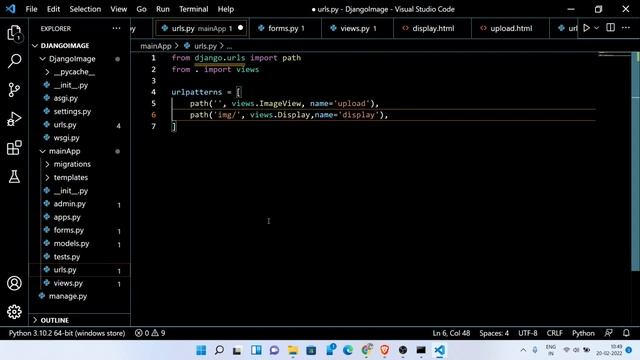Viewport: 640px width, 360px height.
Task: Open models.py in the explorer
Action: [71, 244]
